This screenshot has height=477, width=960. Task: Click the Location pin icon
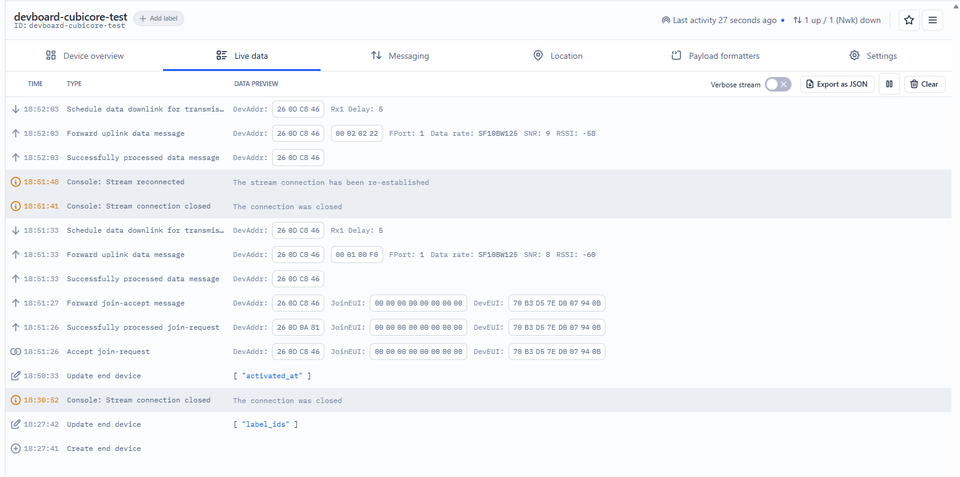tap(538, 56)
